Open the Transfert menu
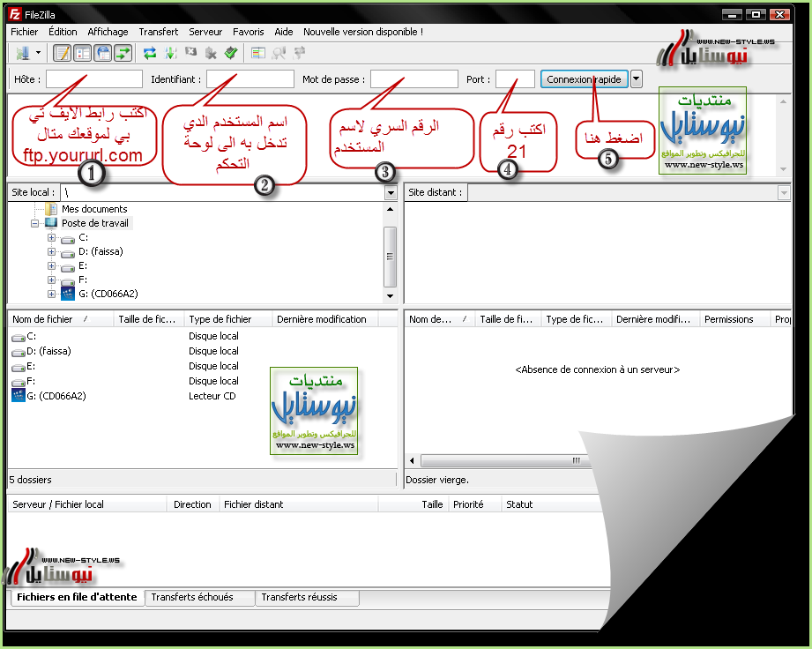Screen dimensions: 812x649 click(x=159, y=32)
